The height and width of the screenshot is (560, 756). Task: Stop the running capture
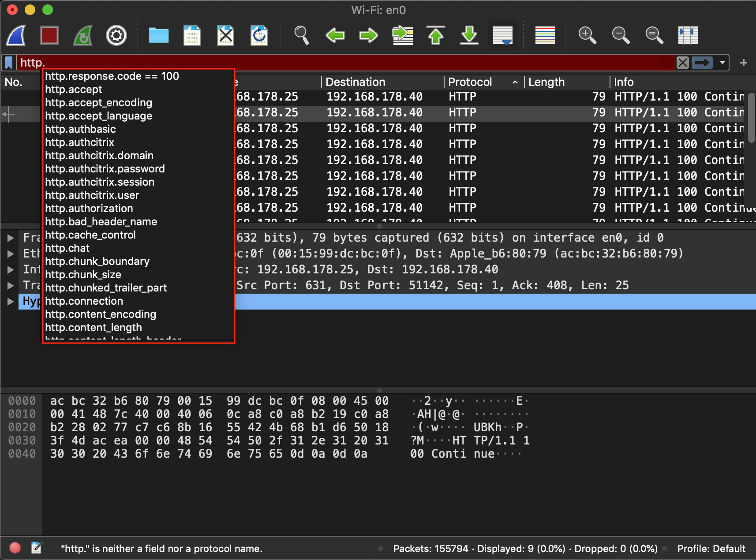pos(49,35)
